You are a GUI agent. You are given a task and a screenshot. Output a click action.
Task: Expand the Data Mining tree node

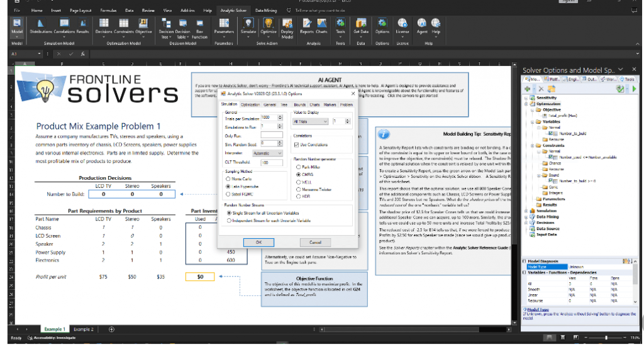pyautogui.click(x=526, y=217)
